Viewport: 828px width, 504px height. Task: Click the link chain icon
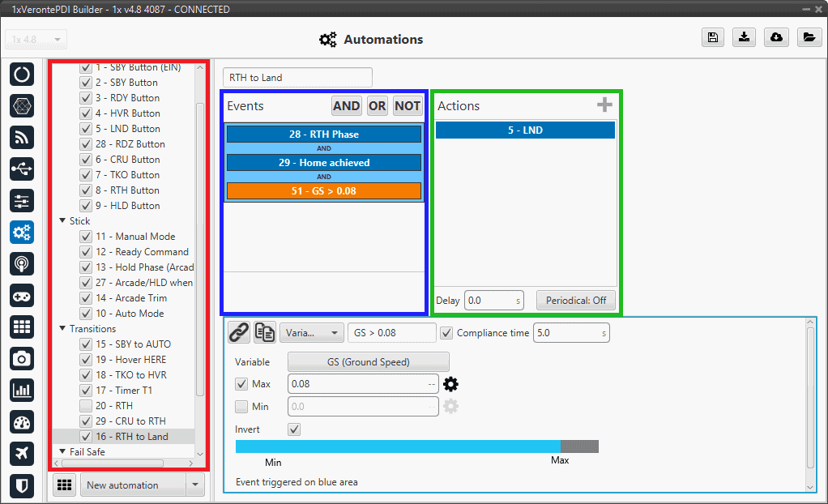pos(238,331)
